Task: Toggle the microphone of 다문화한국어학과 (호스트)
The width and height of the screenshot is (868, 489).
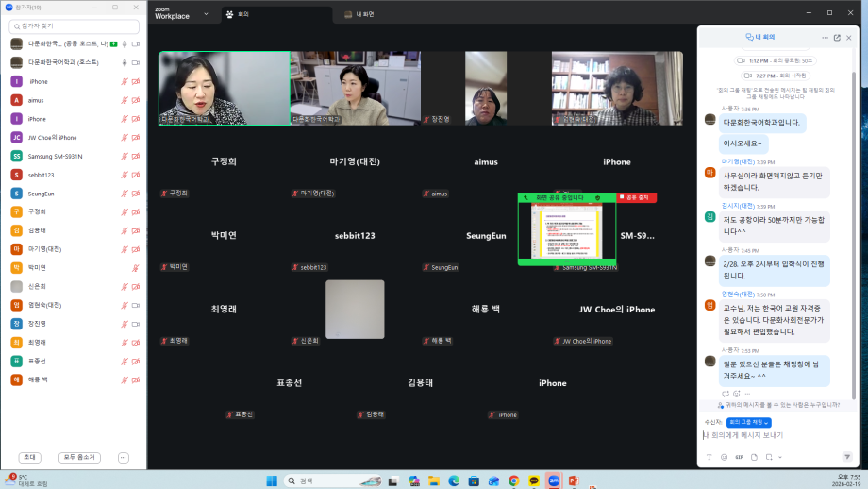Action: [x=125, y=62]
